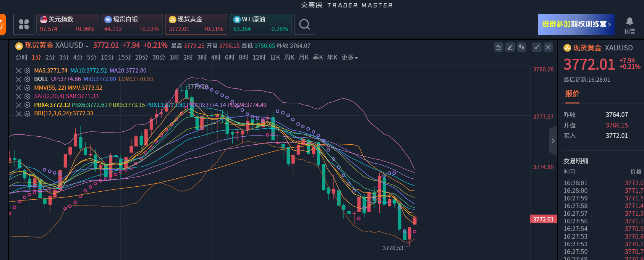Open the 现货白银 quote card
Screen dimensions: 644x260
pos(131,24)
